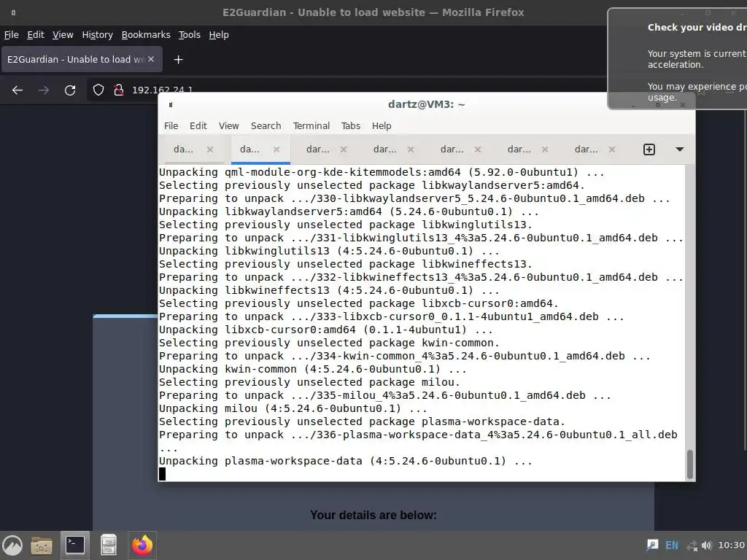Open the terminal Search menu
Viewport: 747px width, 560px height.
[x=266, y=125]
